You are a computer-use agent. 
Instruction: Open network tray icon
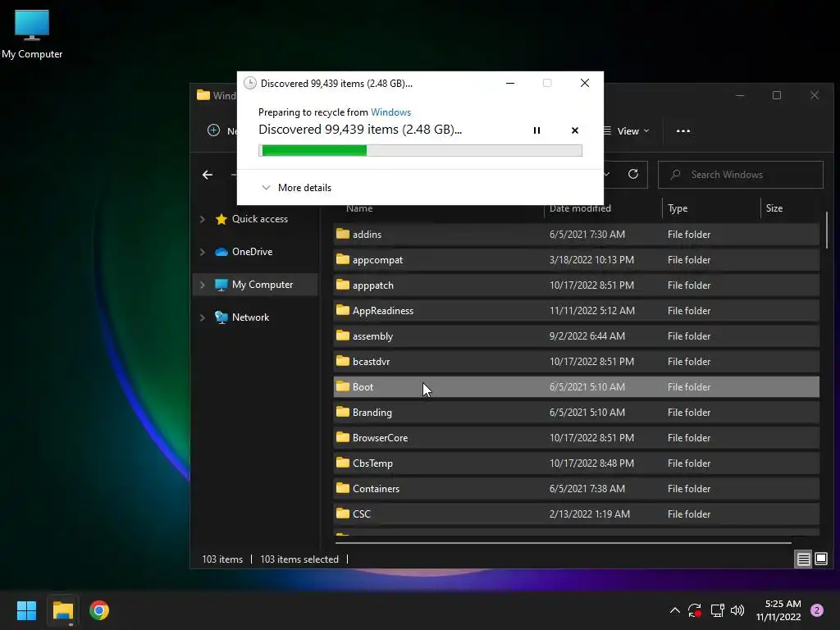coord(717,610)
